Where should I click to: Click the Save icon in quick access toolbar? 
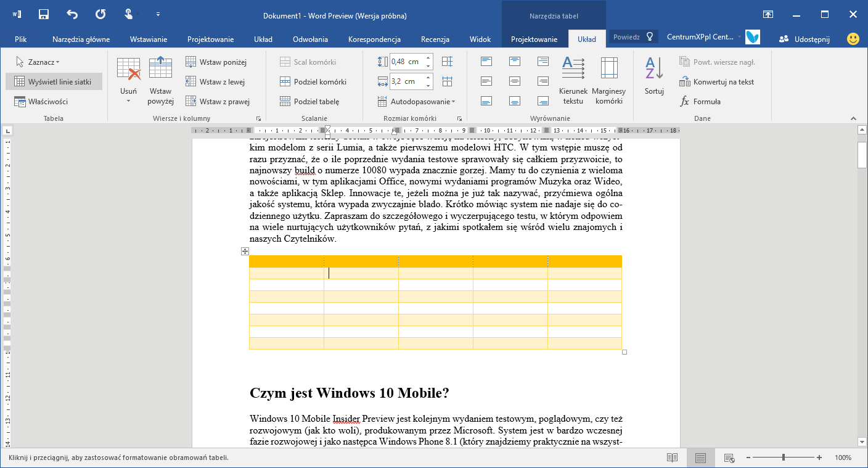[x=44, y=14]
